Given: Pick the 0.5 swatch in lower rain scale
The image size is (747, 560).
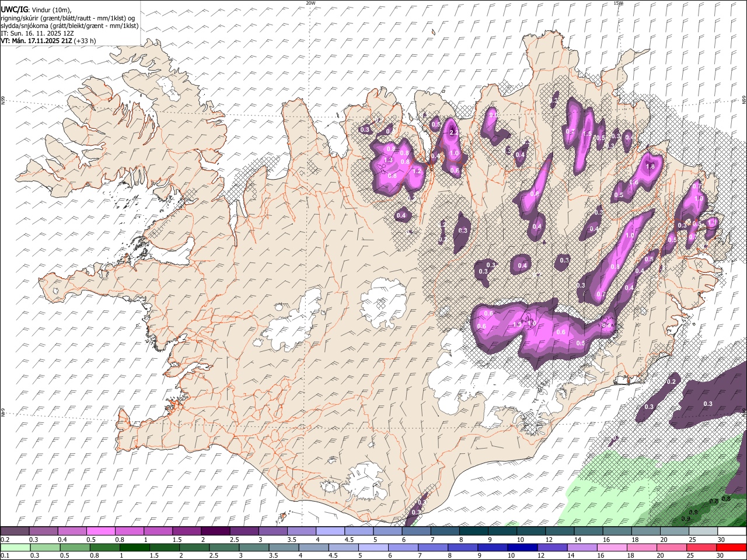Looking at the screenshot, I should (x=75, y=548).
